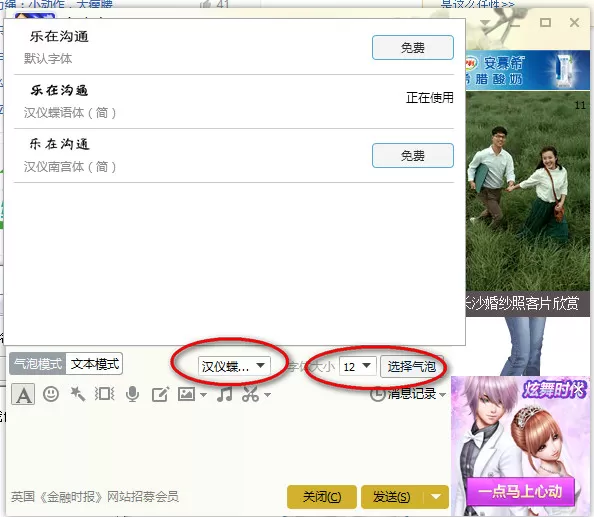594x517 pixels.
Task: Start voice message with microphone icon
Action: (x=132, y=394)
